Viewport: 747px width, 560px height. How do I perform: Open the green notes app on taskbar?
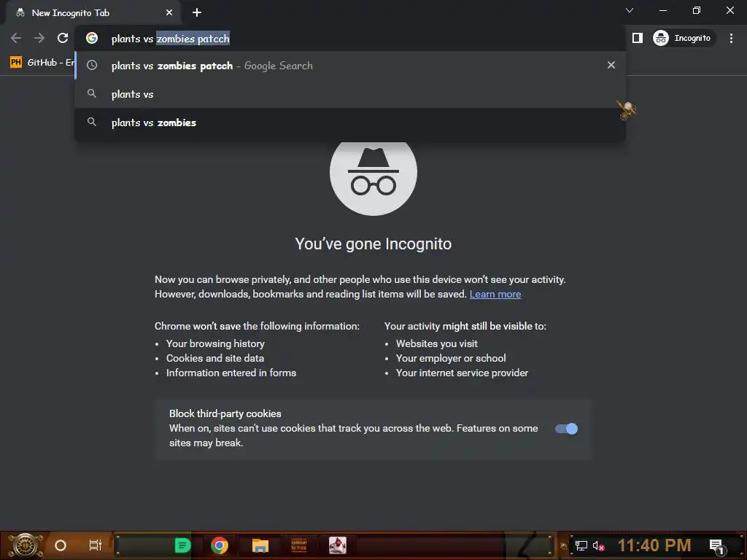[182, 545]
